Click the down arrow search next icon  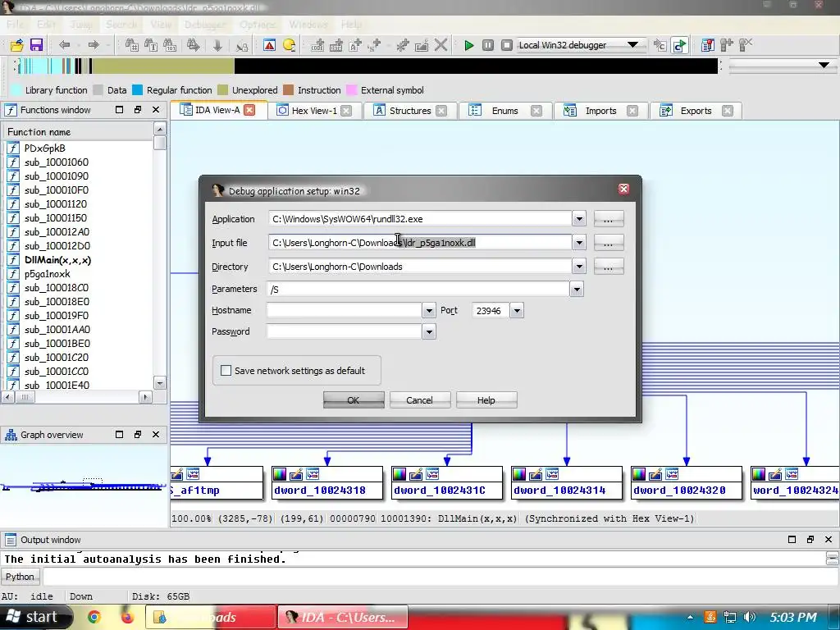coord(217,46)
